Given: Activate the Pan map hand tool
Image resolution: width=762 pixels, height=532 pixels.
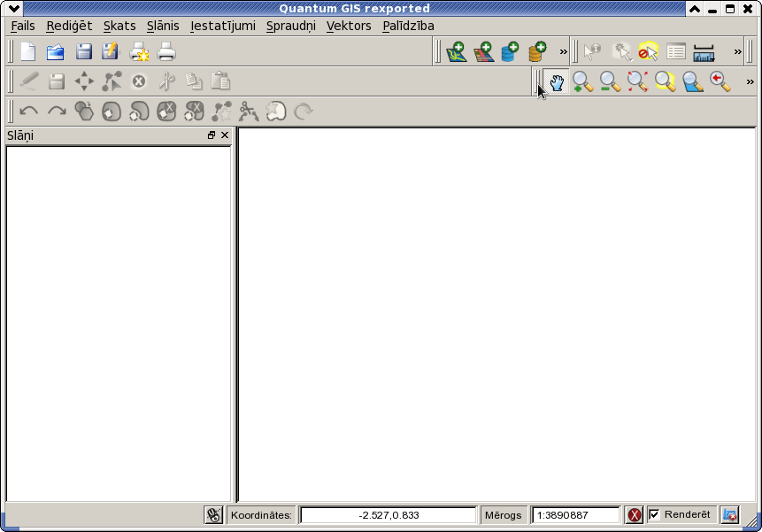Looking at the screenshot, I should (x=557, y=82).
